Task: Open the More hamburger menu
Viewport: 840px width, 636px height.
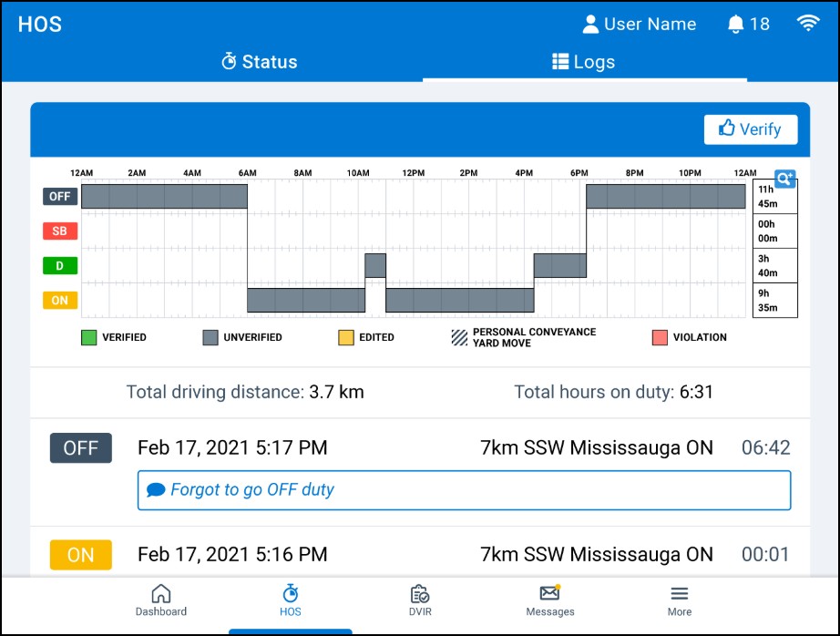Action: coord(680,593)
